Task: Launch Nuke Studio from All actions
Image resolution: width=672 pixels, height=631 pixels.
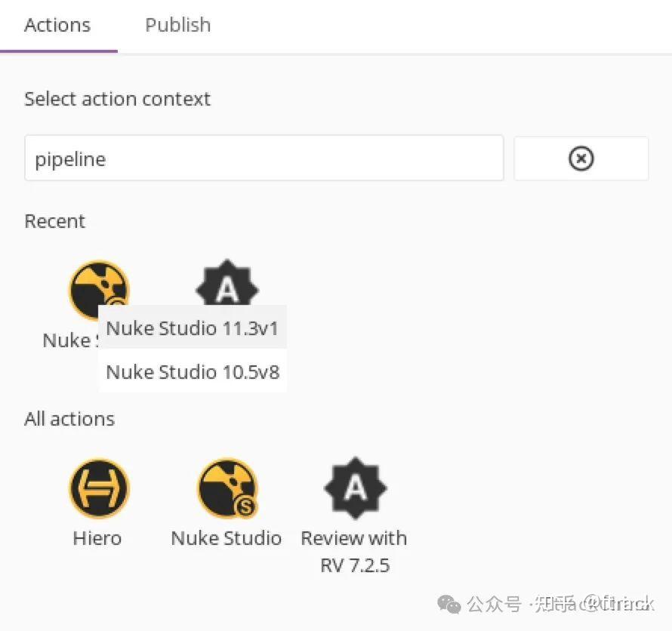Action: click(x=226, y=487)
